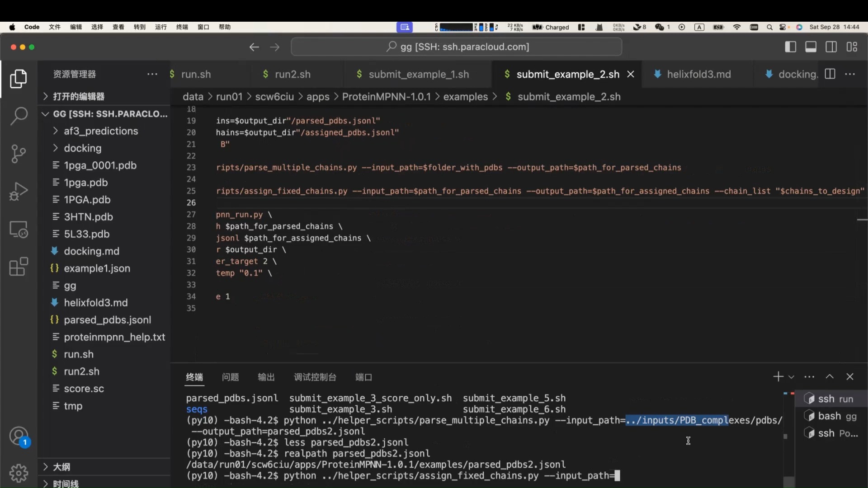
Task: Close the submit_example_2.sh tab
Action: click(631, 74)
